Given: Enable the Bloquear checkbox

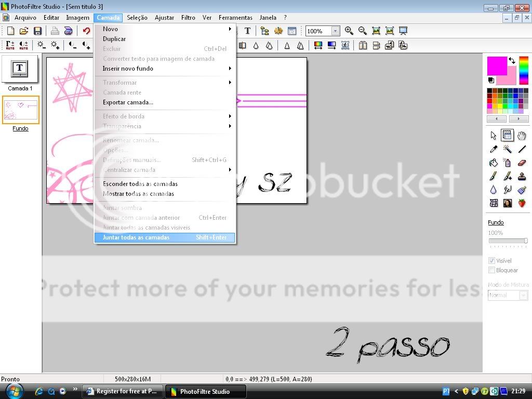Looking at the screenshot, I should pyautogui.click(x=491, y=270).
